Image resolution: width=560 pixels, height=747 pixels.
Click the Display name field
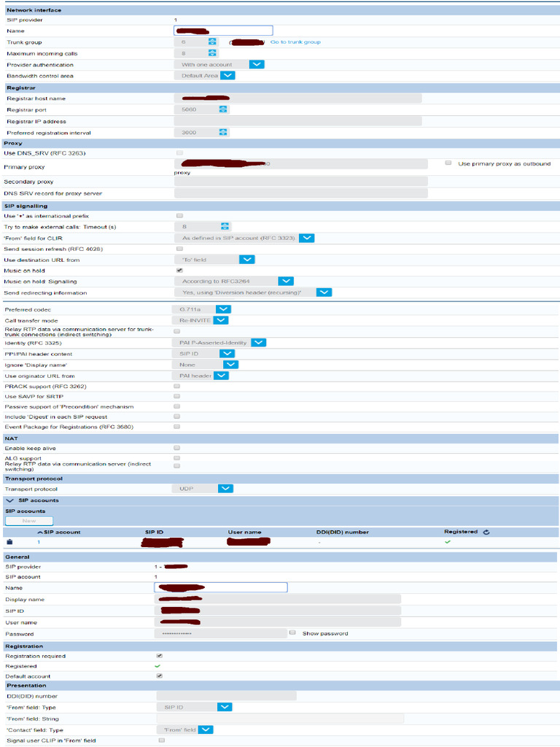coord(278,599)
